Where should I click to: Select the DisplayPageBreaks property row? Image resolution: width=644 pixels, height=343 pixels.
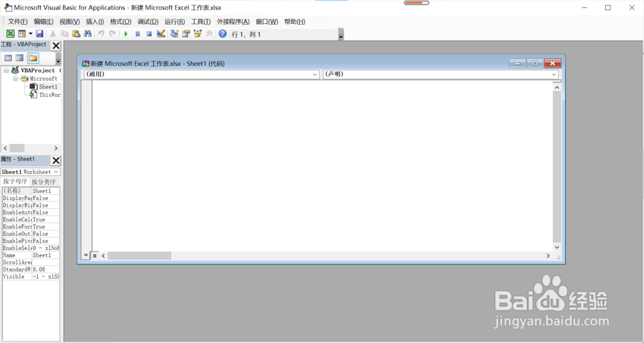pyautogui.click(x=31, y=198)
